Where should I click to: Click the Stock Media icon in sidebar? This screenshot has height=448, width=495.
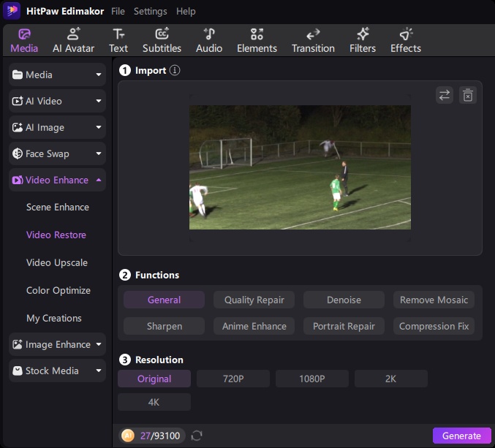[18, 371]
